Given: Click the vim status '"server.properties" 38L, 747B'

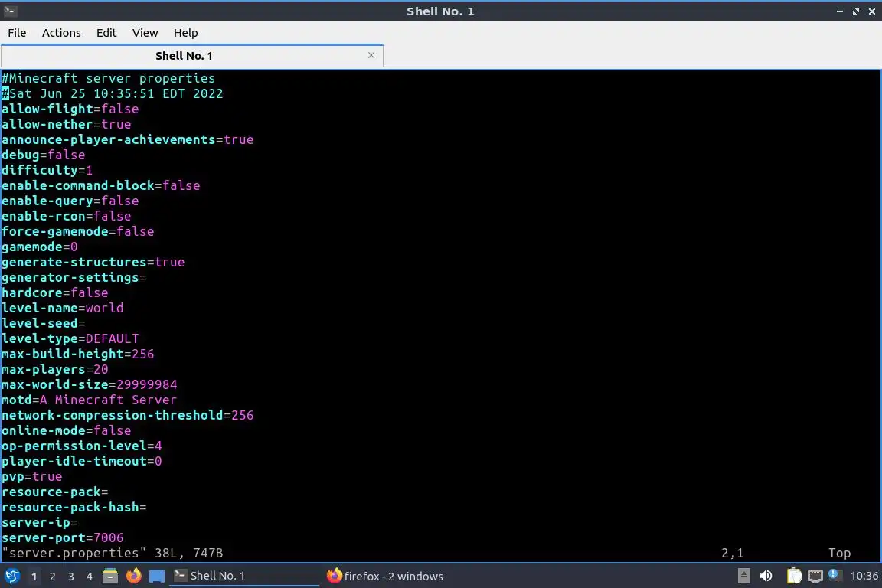Looking at the screenshot, I should coord(113,553).
